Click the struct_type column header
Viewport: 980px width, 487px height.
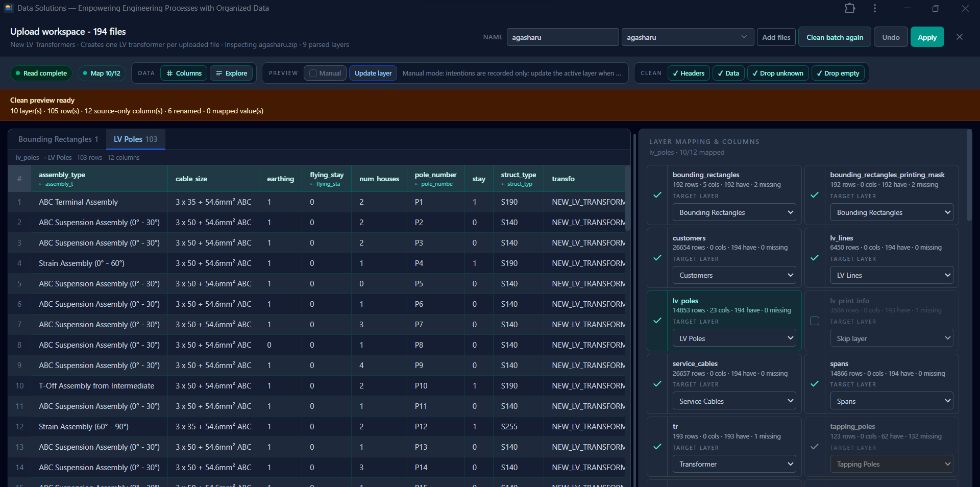pyautogui.click(x=518, y=179)
